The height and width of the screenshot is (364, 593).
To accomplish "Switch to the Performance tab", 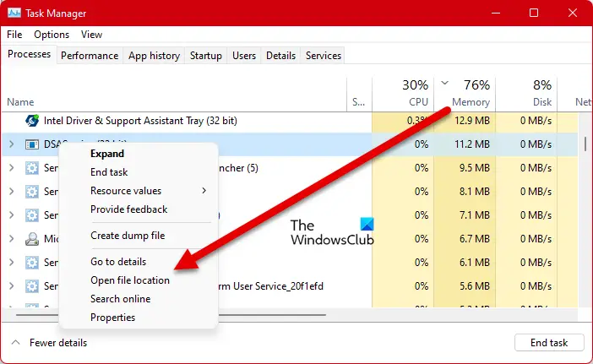I will point(90,56).
